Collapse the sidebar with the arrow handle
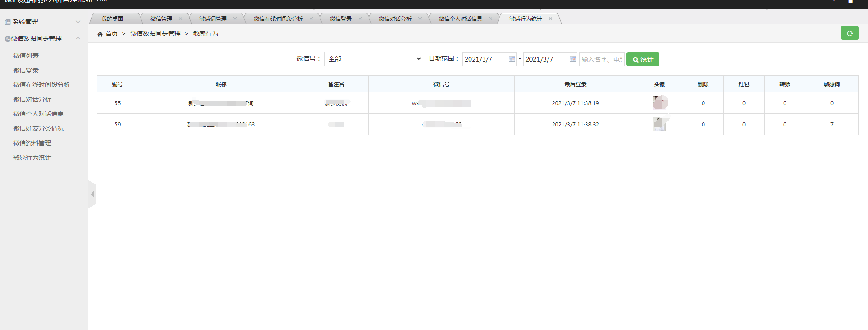The height and width of the screenshot is (330, 868). [92, 194]
